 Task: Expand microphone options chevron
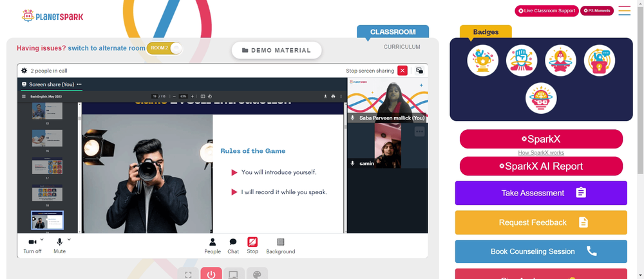coord(69,240)
